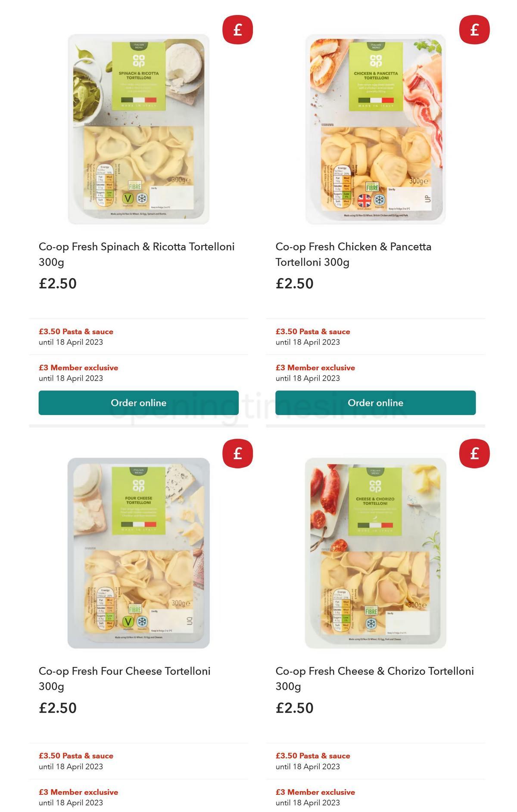Click the Co-op Fresh Spinach & Ricotta Tortelloni 300g title

(137, 254)
